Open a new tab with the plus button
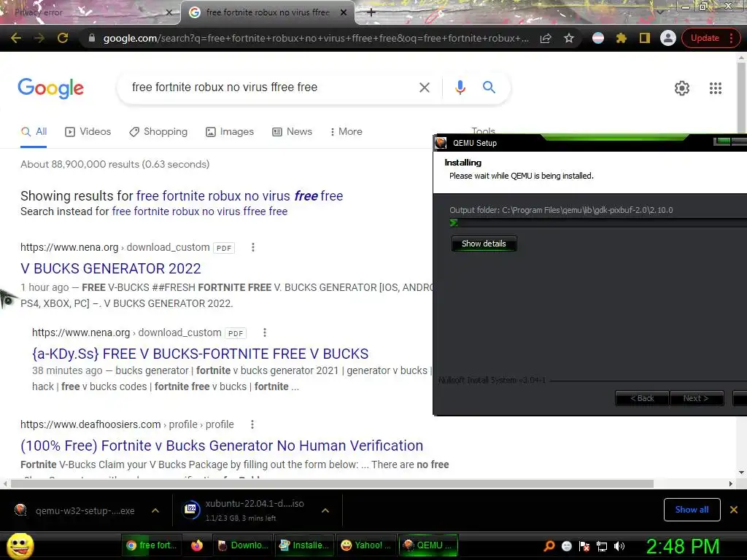The image size is (747, 560). (x=371, y=12)
